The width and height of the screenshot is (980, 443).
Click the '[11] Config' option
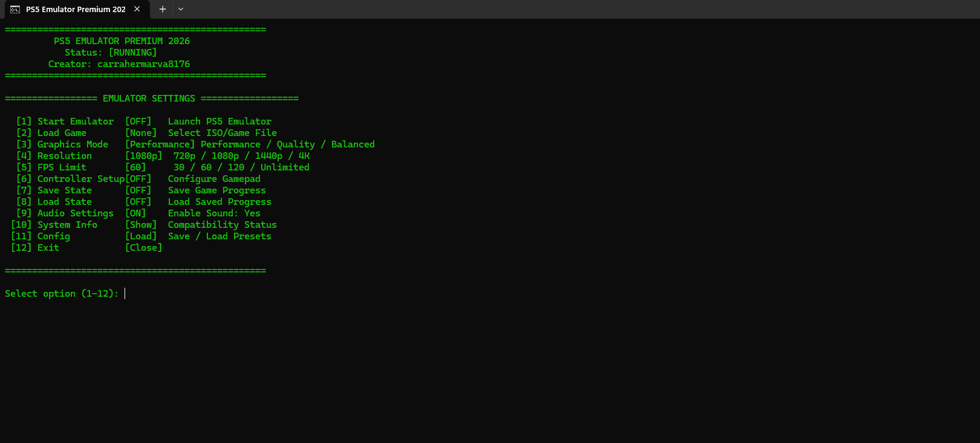click(x=41, y=236)
